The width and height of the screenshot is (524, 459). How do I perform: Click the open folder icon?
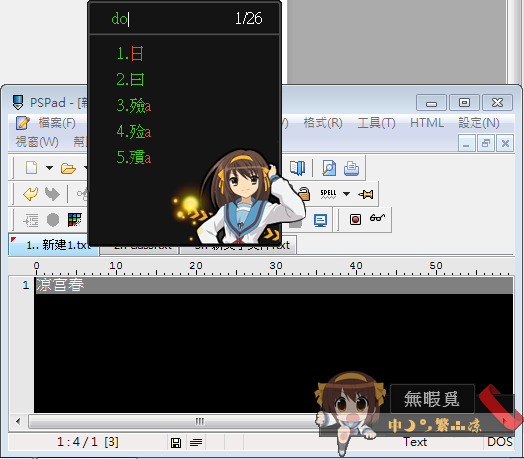(x=68, y=168)
